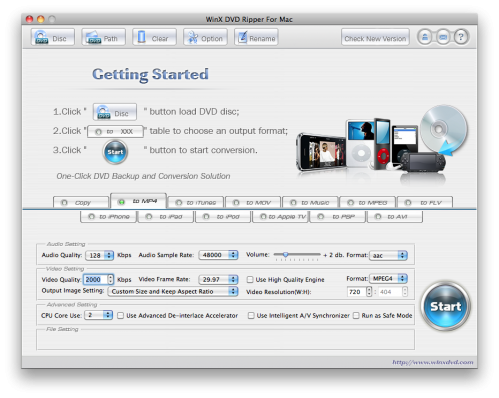Switch to the to MOV tab

tap(253, 202)
